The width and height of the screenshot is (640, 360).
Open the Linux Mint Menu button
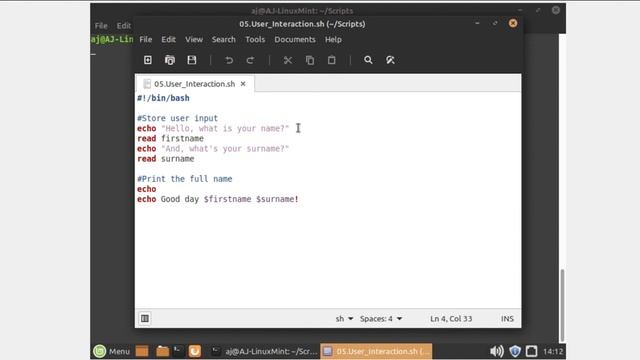pyautogui.click(x=111, y=351)
